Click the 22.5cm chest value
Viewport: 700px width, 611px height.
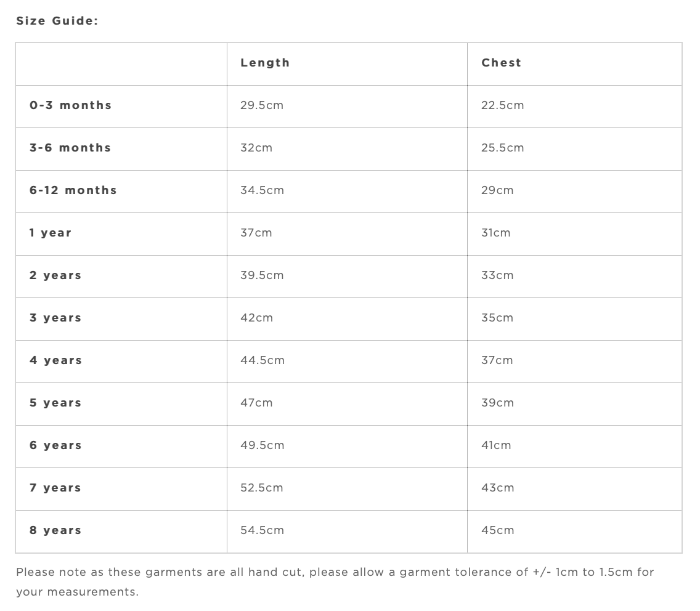tap(502, 105)
